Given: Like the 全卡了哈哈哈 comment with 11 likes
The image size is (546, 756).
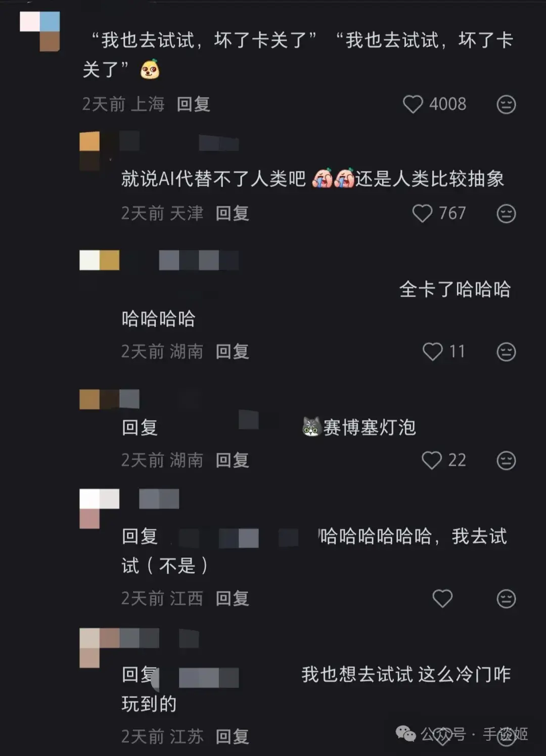Looking at the screenshot, I should pyautogui.click(x=432, y=351).
